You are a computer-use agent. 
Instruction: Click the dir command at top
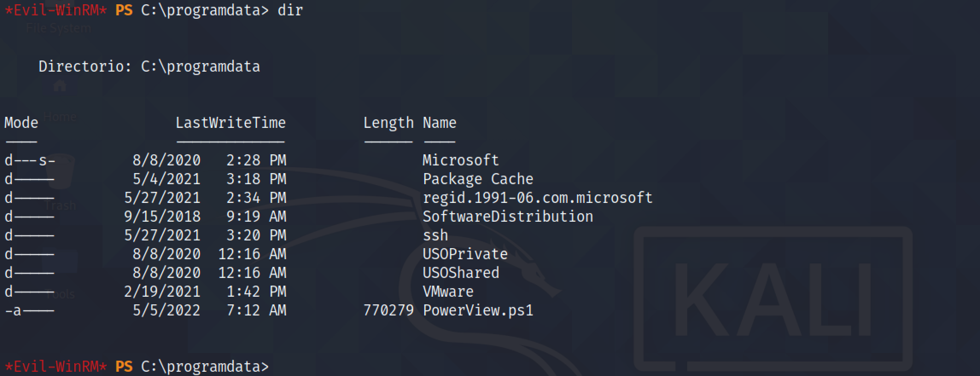[290, 10]
